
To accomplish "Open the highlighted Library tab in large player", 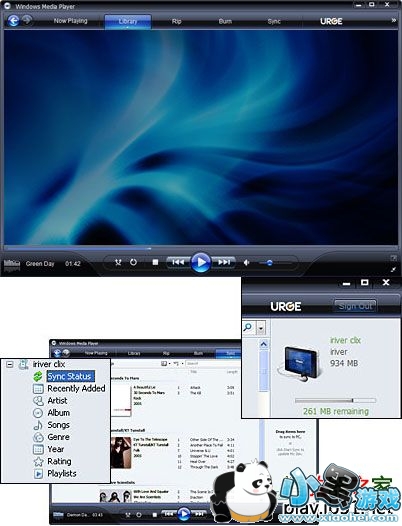I will tap(128, 21).
